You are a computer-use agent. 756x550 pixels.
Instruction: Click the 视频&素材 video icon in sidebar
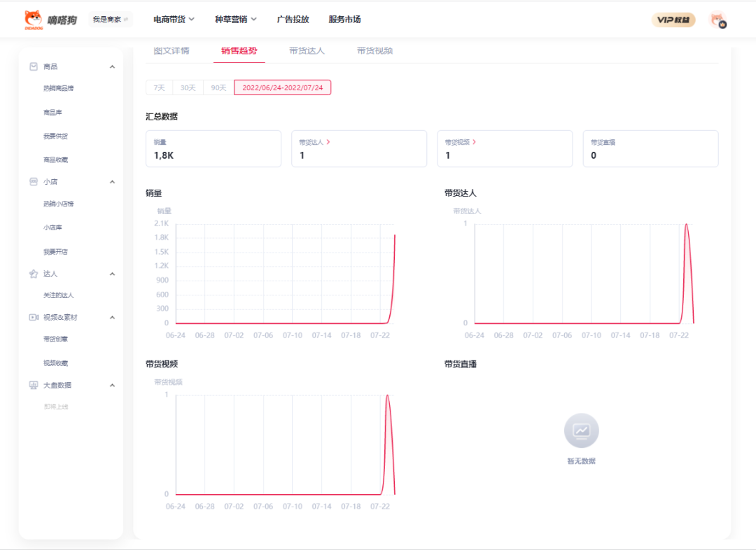[34, 317]
